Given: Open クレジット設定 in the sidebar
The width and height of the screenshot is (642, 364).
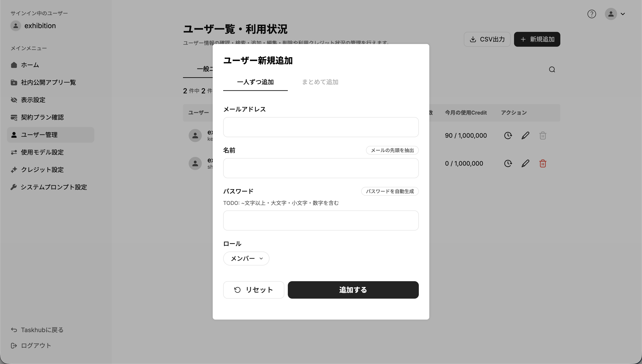Looking at the screenshot, I should [x=42, y=170].
